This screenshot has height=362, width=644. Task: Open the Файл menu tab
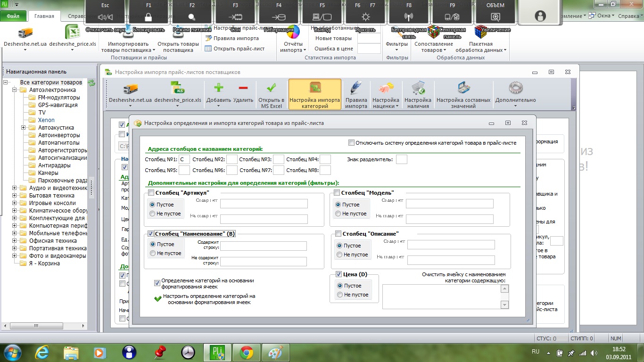(13, 16)
